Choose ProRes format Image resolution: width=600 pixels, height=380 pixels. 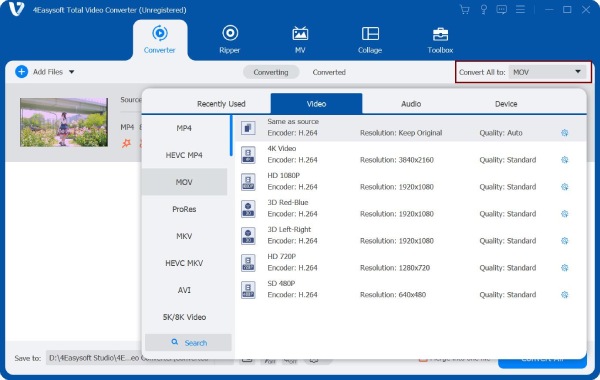184,209
